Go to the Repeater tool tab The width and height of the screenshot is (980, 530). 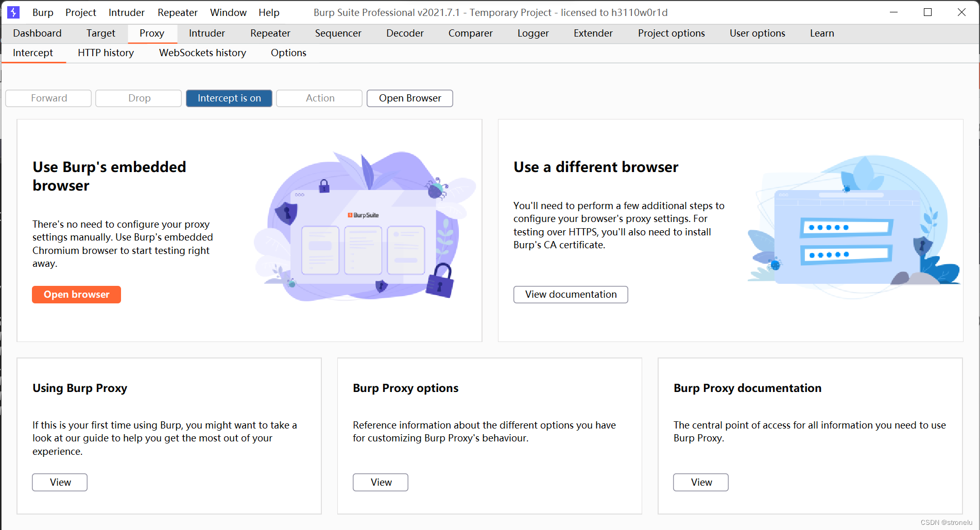point(270,33)
